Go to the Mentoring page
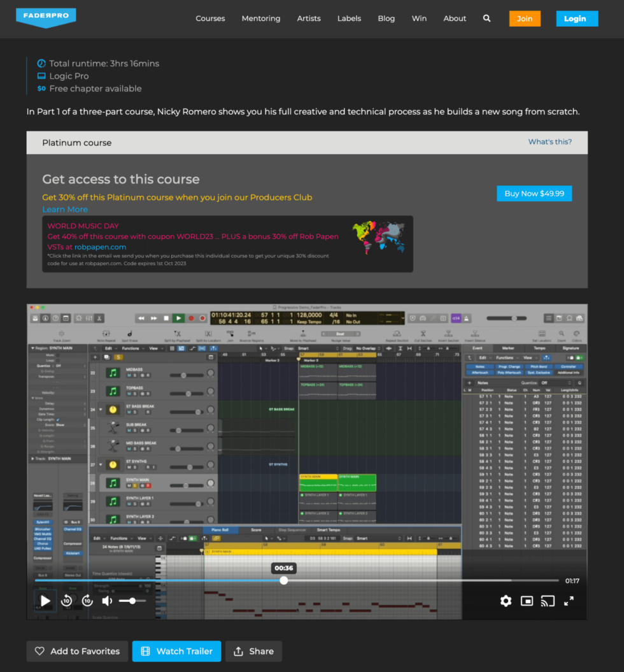This screenshot has height=672, width=624. pyautogui.click(x=261, y=18)
